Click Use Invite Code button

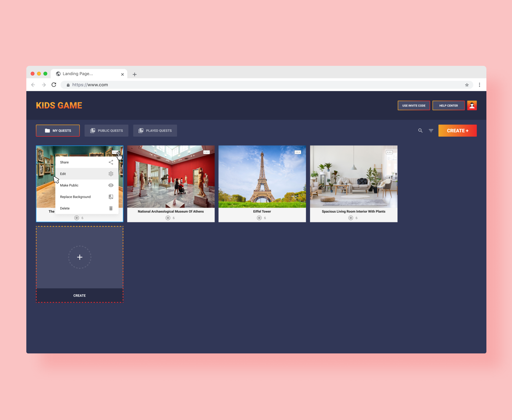tap(414, 105)
